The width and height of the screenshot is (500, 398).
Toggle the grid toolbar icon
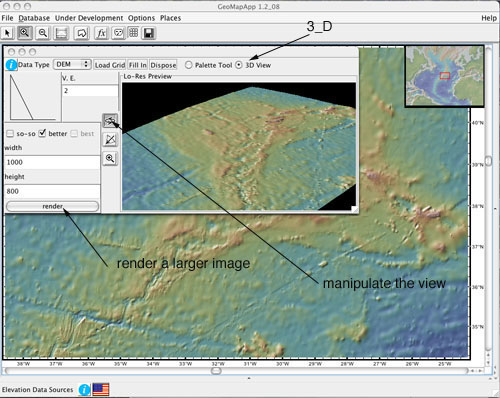134,33
